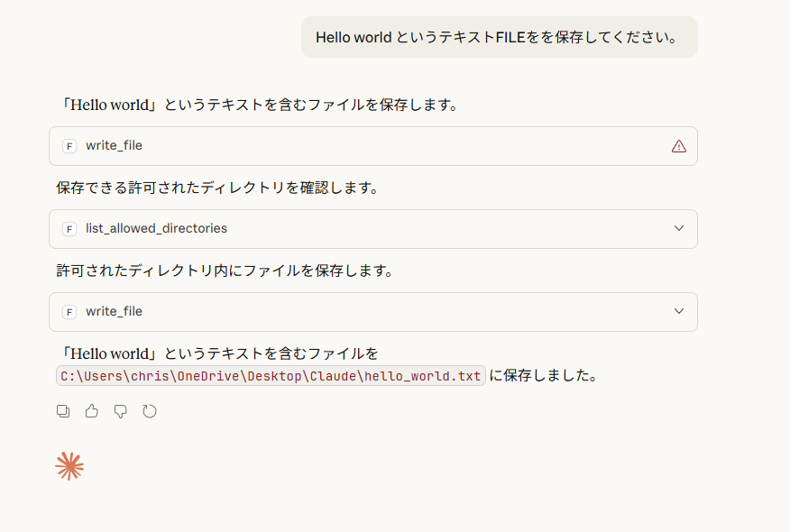Click the line ending ファイルを保存します above first write_file

(259, 105)
